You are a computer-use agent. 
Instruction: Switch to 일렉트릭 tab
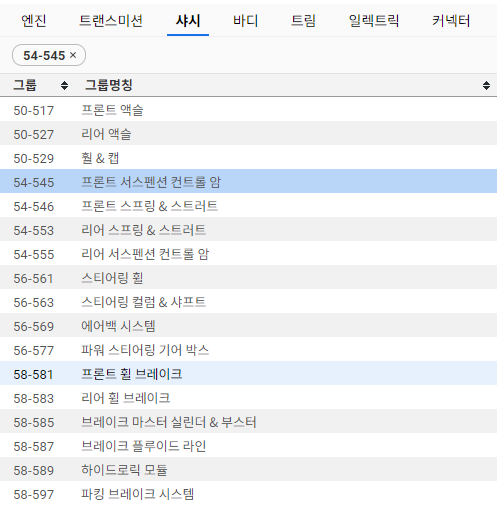tap(374, 21)
